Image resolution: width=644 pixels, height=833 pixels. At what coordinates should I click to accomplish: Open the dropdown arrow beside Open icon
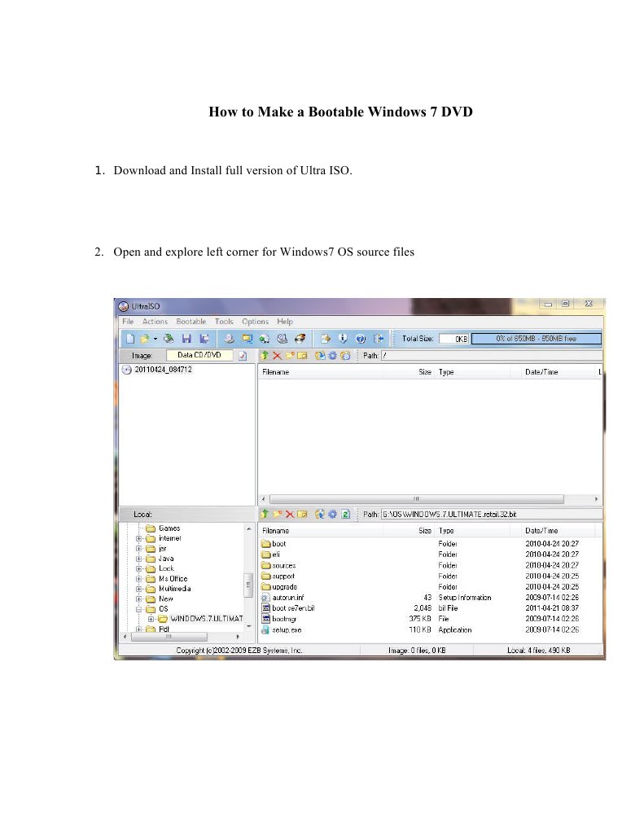pyautogui.click(x=156, y=339)
